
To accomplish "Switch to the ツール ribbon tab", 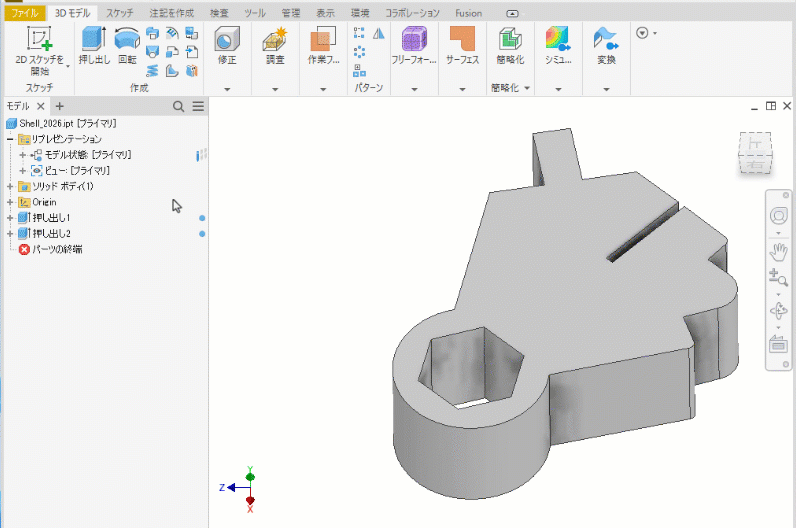I will 255,13.
